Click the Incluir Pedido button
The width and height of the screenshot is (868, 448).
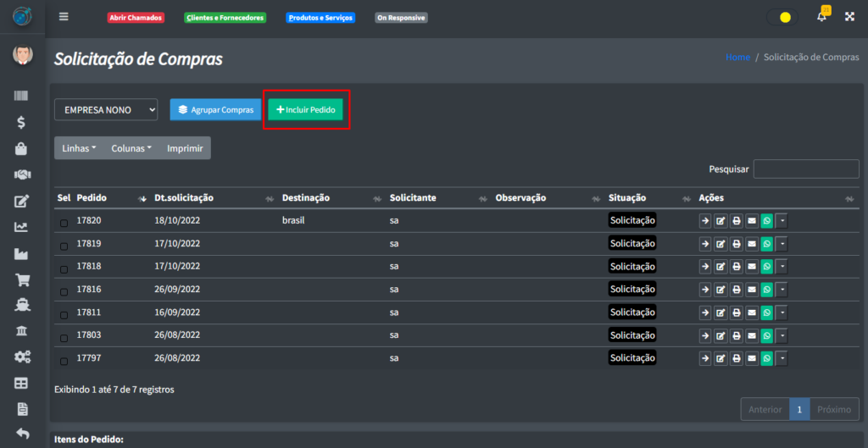(306, 110)
